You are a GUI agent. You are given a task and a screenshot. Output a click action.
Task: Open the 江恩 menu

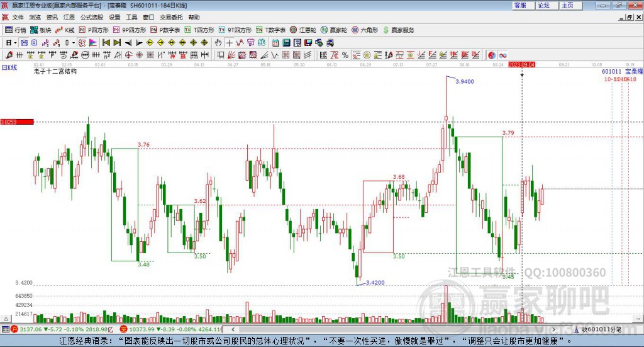point(69,17)
